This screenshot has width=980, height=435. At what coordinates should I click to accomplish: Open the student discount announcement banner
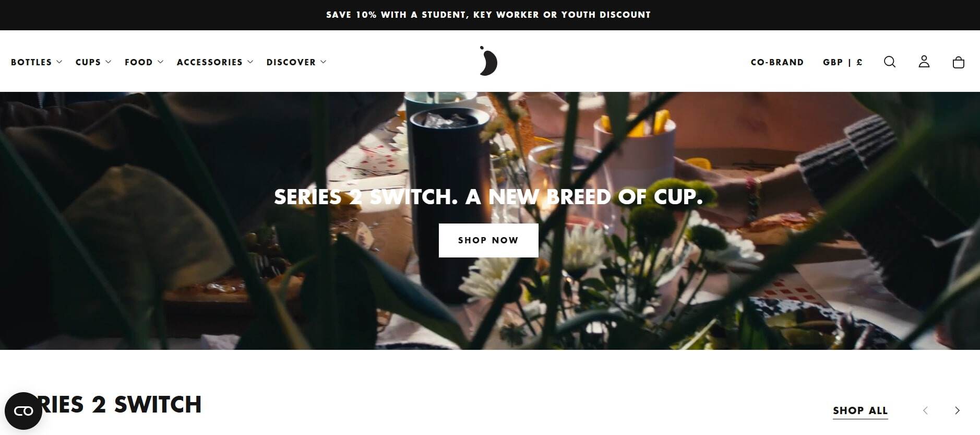click(x=488, y=15)
